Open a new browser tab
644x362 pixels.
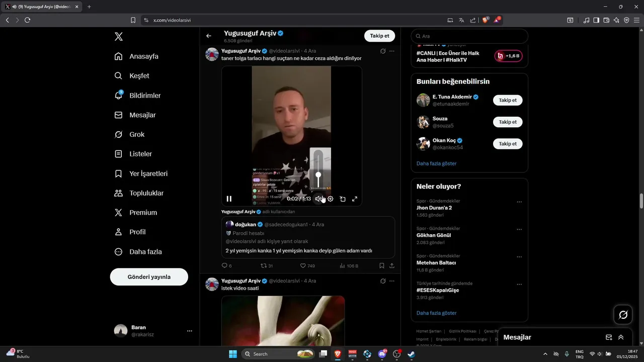click(89, 7)
